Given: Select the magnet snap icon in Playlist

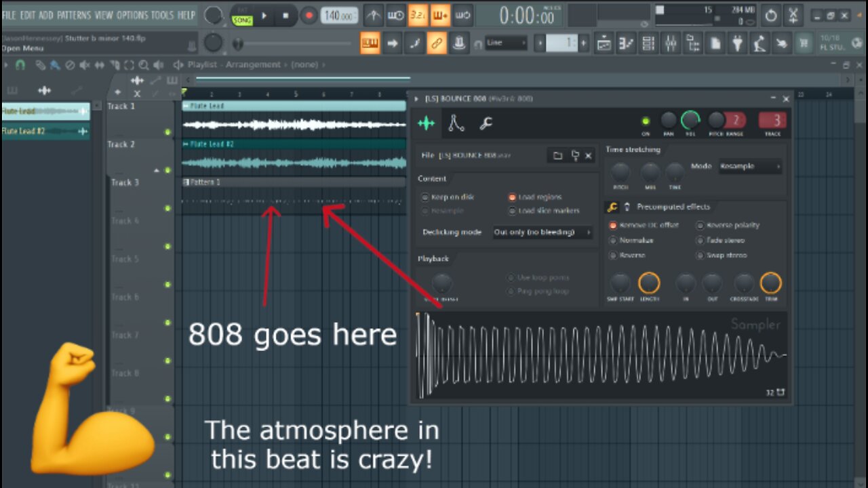Looking at the screenshot, I should tap(20, 65).
